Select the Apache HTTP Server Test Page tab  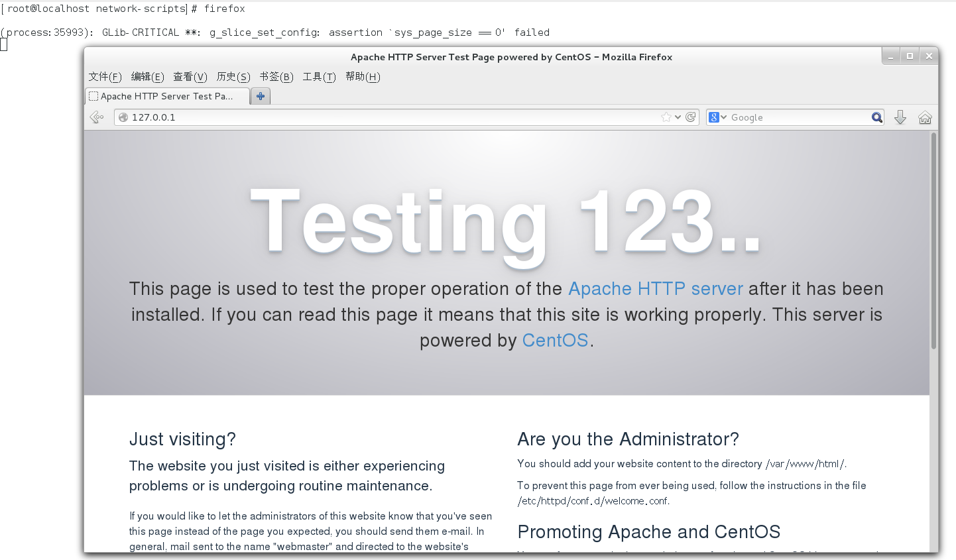[168, 96]
